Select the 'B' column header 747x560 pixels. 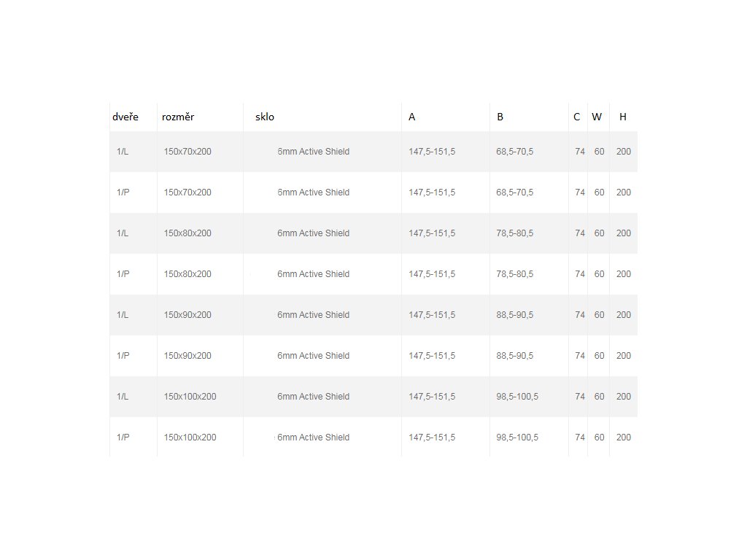tap(500, 117)
